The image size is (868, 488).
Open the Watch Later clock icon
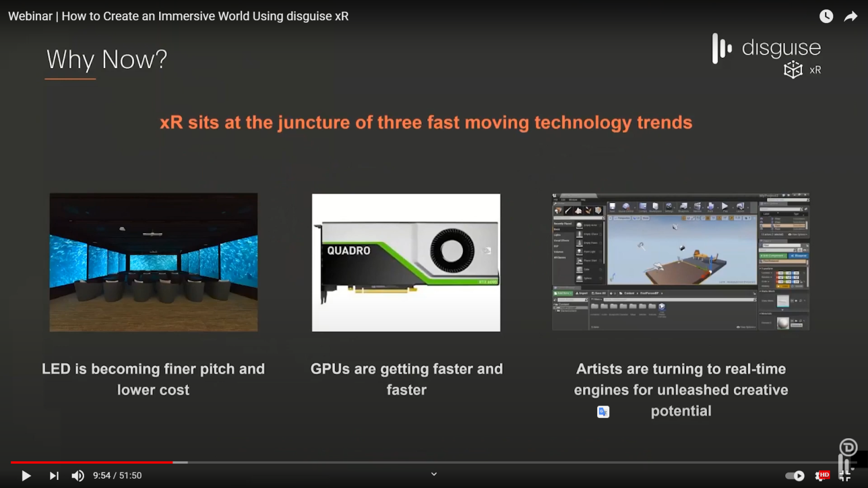coord(826,16)
